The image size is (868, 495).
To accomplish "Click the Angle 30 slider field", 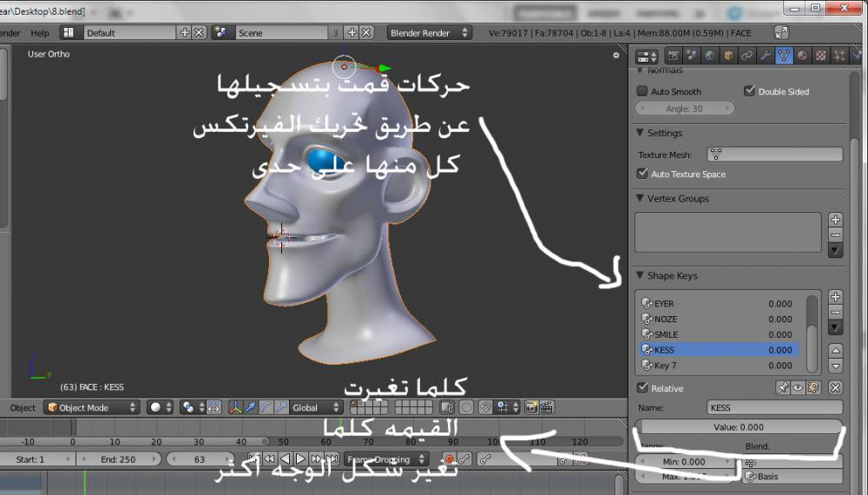I will [684, 108].
